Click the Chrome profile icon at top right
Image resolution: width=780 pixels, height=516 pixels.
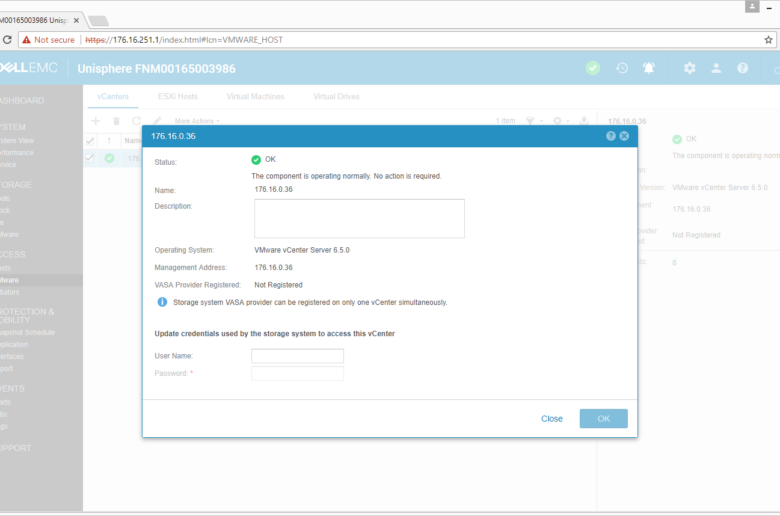click(752, 6)
